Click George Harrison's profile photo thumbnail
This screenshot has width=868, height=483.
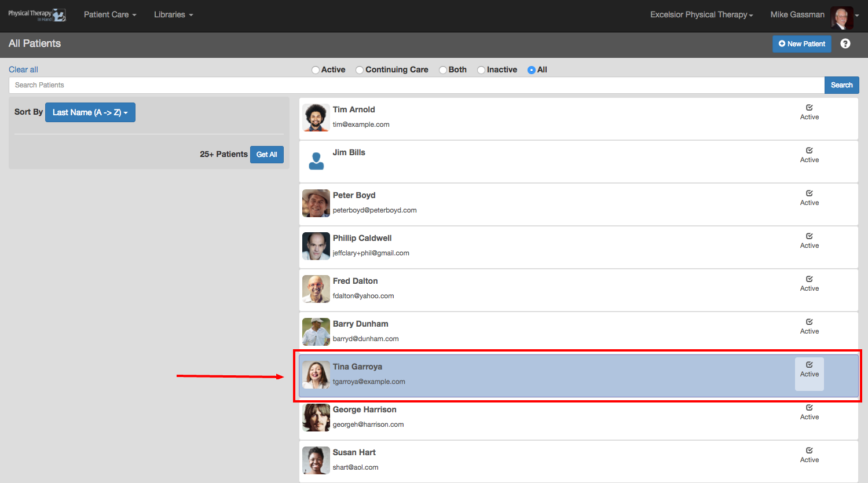[x=316, y=418]
